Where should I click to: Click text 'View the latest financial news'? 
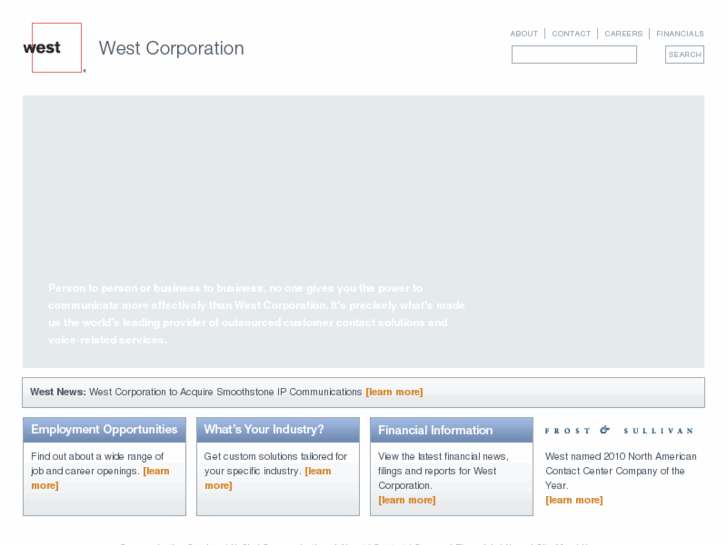443,456
